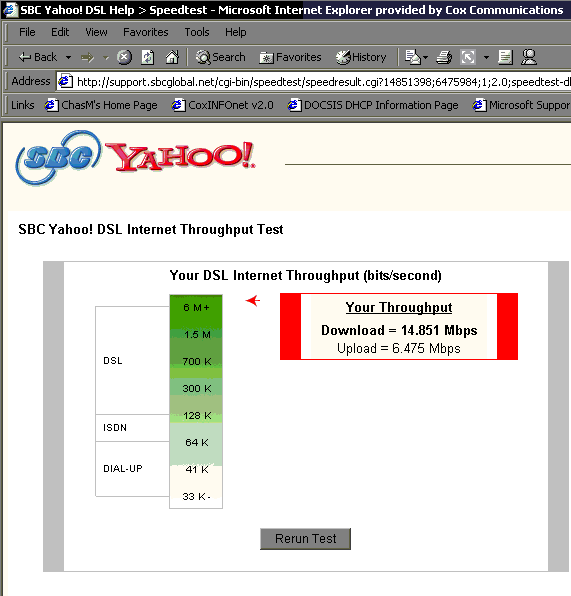Screen dimensions: 571x596
Task: Click the '64 K' level on speed bar
Action: point(197,442)
